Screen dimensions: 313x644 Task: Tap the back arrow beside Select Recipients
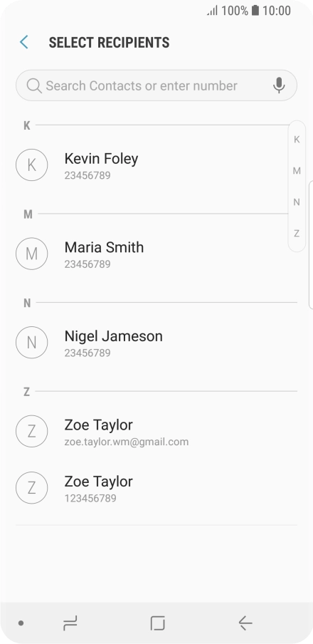tap(23, 42)
